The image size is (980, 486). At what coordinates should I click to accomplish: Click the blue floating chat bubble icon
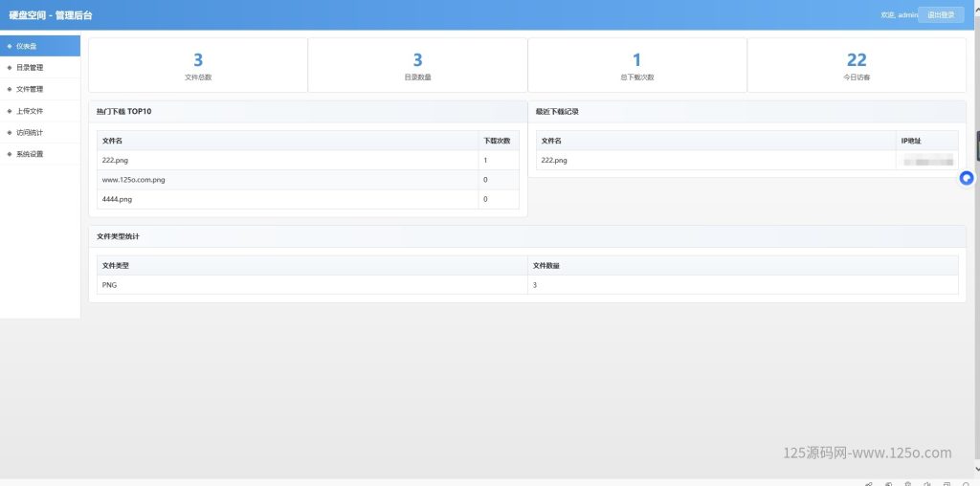[x=967, y=178]
